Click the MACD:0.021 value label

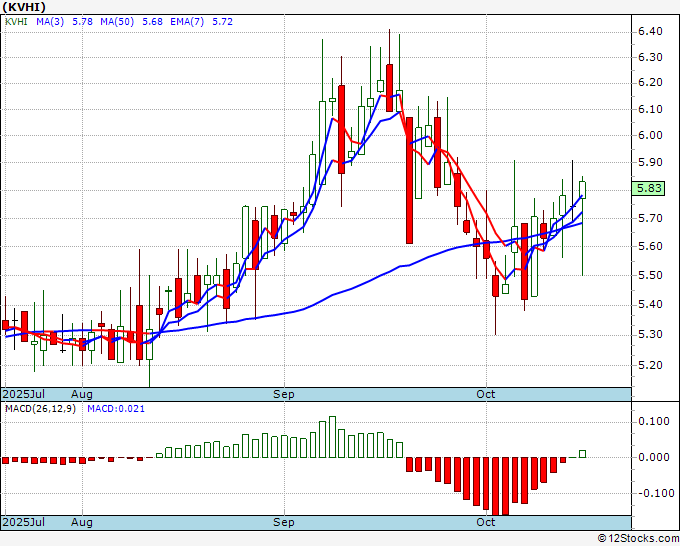pos(116,409)
